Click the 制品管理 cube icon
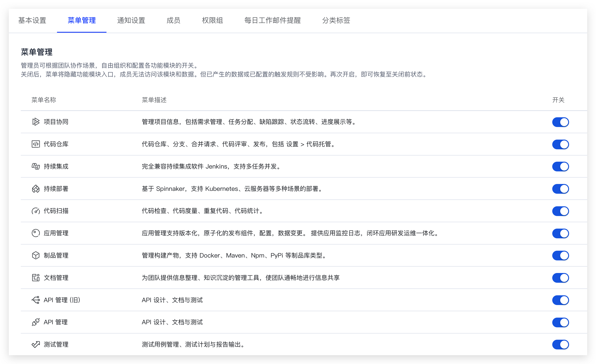Screen dimensions: 596x364 point(36,255)
